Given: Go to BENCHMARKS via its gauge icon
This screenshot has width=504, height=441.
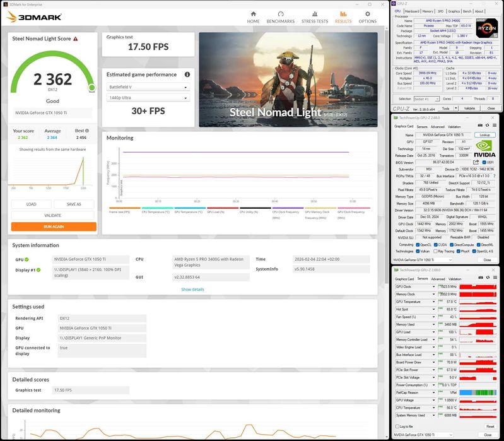Looking at the screenshot, I should point(280,15).
